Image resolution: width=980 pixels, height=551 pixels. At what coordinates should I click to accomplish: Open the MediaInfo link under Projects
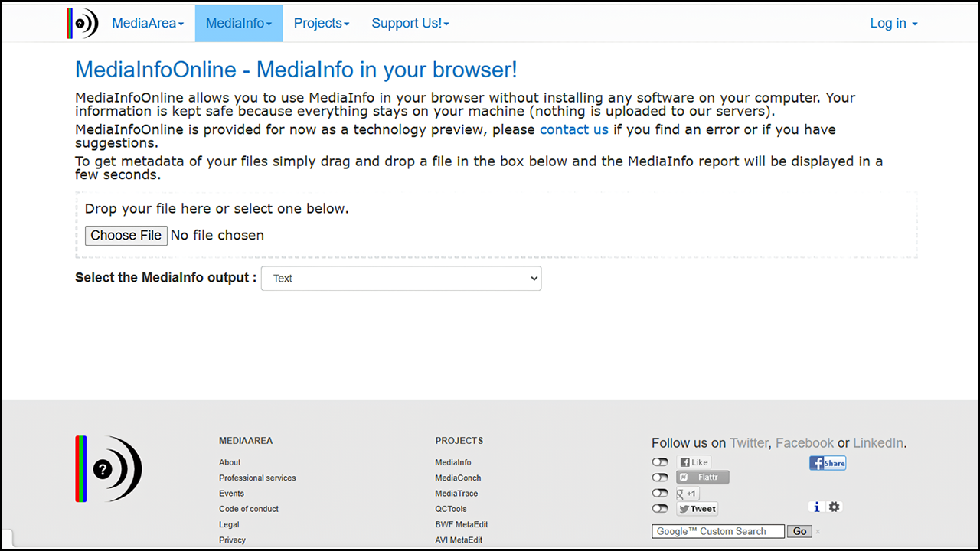tap(453, 462)
